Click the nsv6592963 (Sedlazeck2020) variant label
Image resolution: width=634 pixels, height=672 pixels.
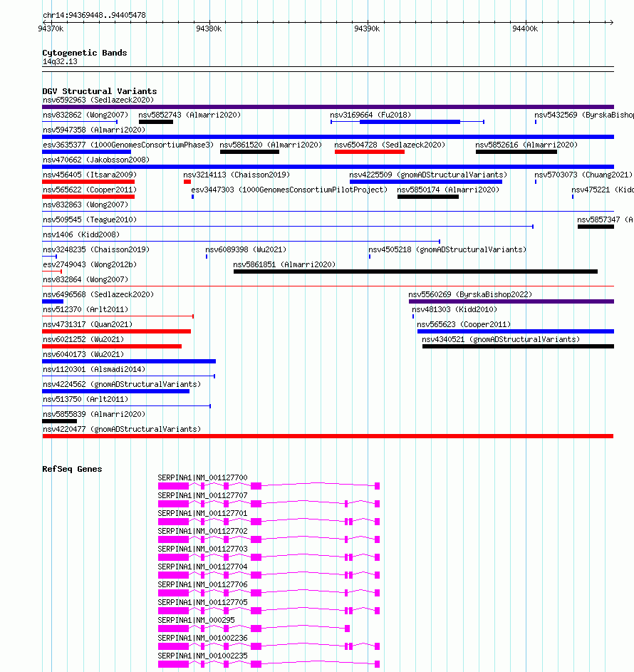pyautogui.click(x=98, y=100)
